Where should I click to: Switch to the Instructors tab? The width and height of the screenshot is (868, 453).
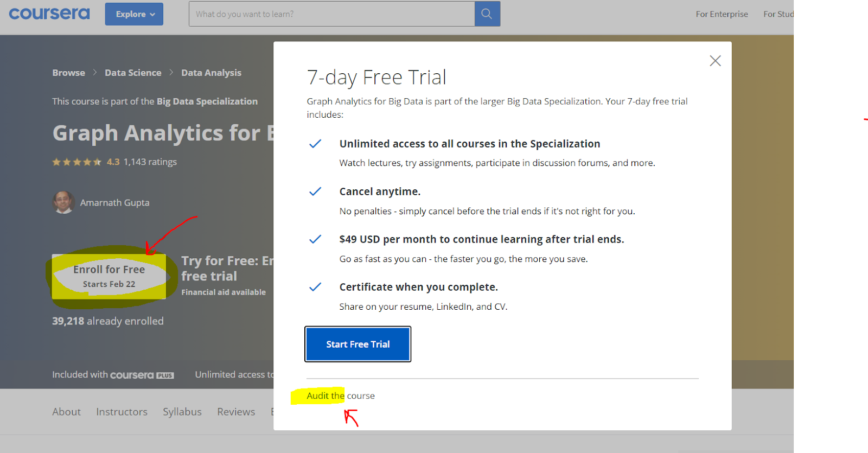point(122,412)
